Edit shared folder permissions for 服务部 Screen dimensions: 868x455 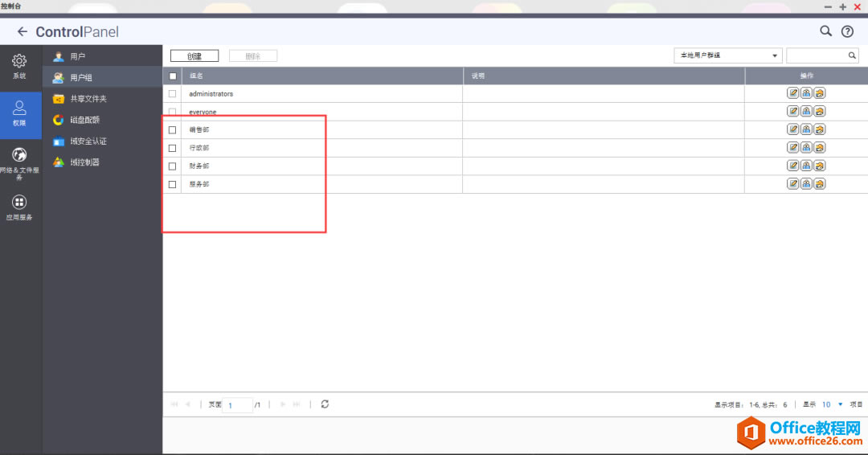coord(819,184)
